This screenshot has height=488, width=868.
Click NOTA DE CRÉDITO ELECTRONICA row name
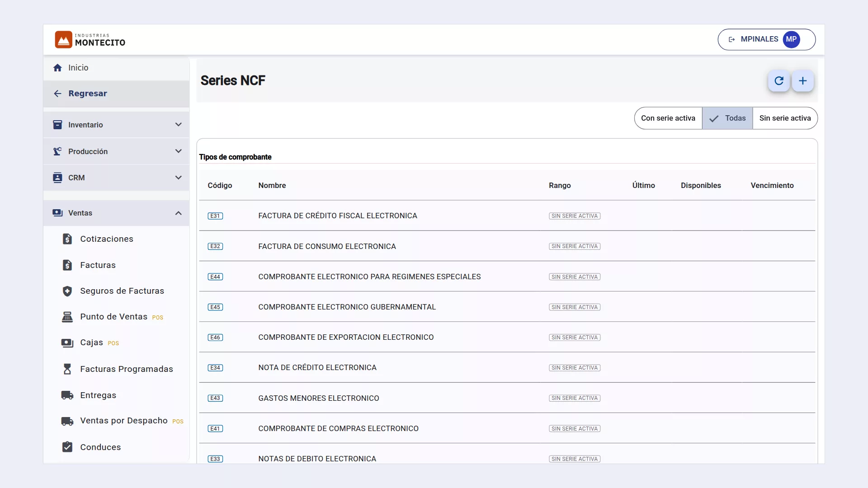[x=317, y=368]
